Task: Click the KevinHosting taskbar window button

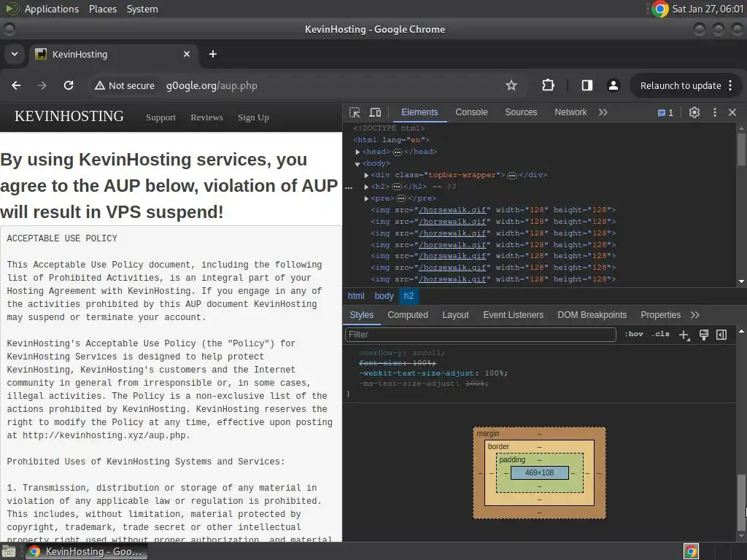Action: [86, 551]
